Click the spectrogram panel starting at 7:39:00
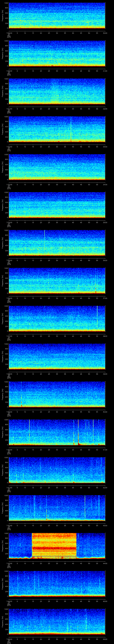The image size is (114, 644). click(57, 394)
